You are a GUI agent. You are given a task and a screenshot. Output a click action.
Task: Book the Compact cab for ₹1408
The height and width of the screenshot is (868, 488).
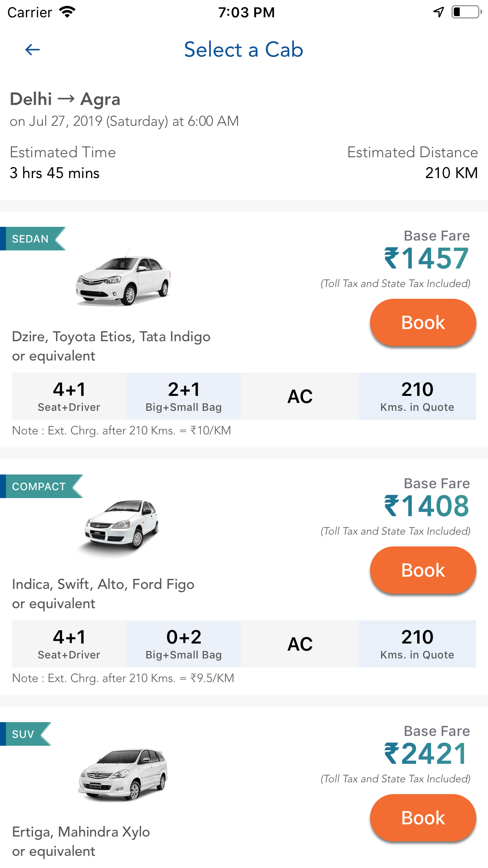click(x=423, y=570)
